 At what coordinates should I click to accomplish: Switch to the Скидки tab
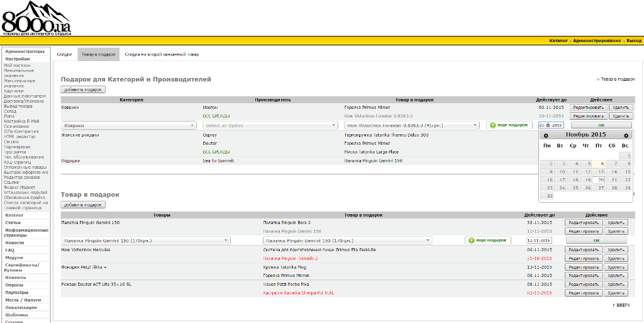(x=65, y=54)
